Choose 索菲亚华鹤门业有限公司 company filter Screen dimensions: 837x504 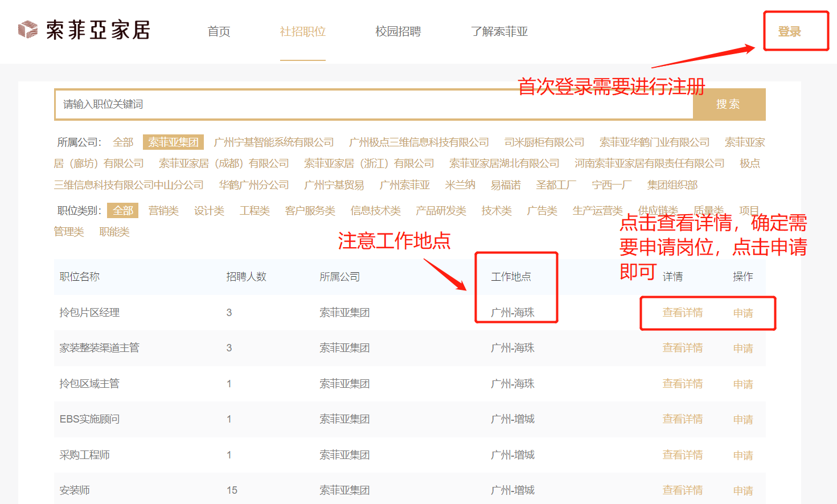click(x=654, y=142)
